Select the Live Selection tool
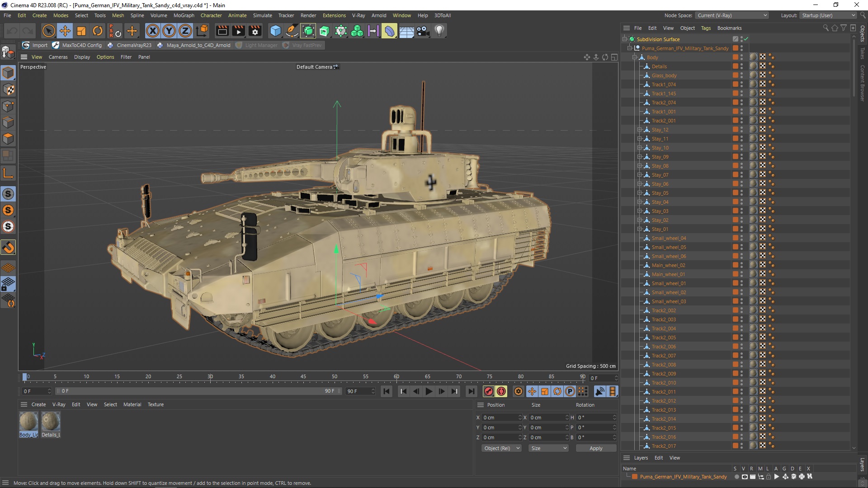Screen dimensions: 868x488 (48, 31)
